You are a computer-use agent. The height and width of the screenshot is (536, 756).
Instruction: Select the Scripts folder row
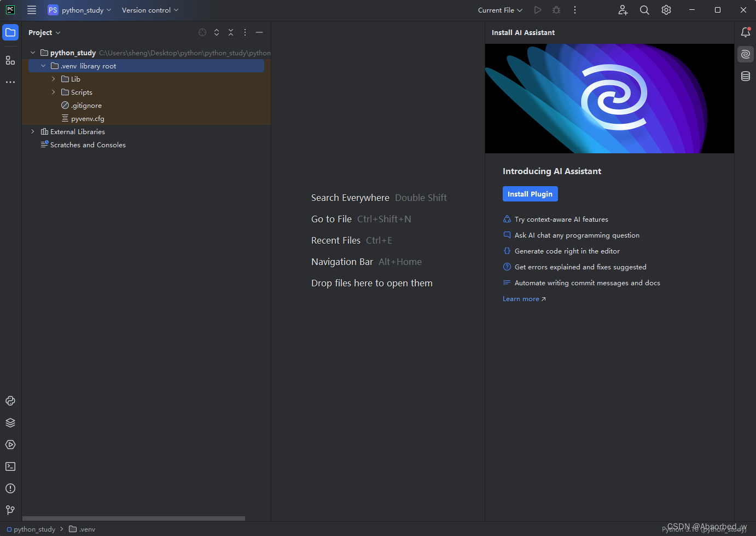tap(146, 92)
